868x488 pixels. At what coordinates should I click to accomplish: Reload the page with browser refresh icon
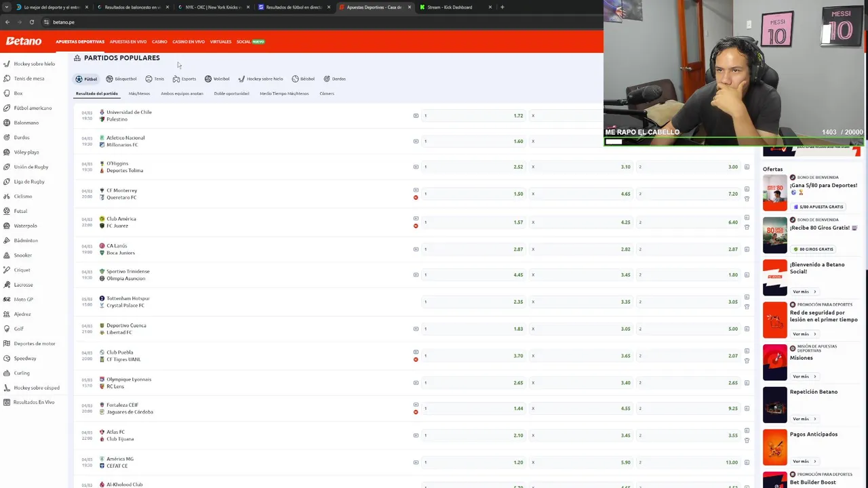coord(31,22)
